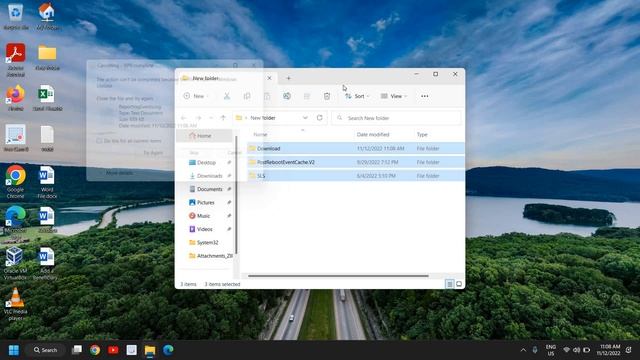
Task: Select the Download folder row
Action: tap(356, 149)
